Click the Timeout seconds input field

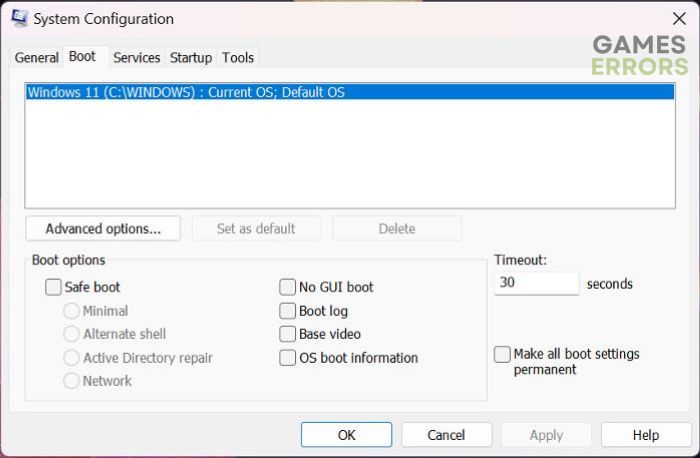tap(537, 283)
